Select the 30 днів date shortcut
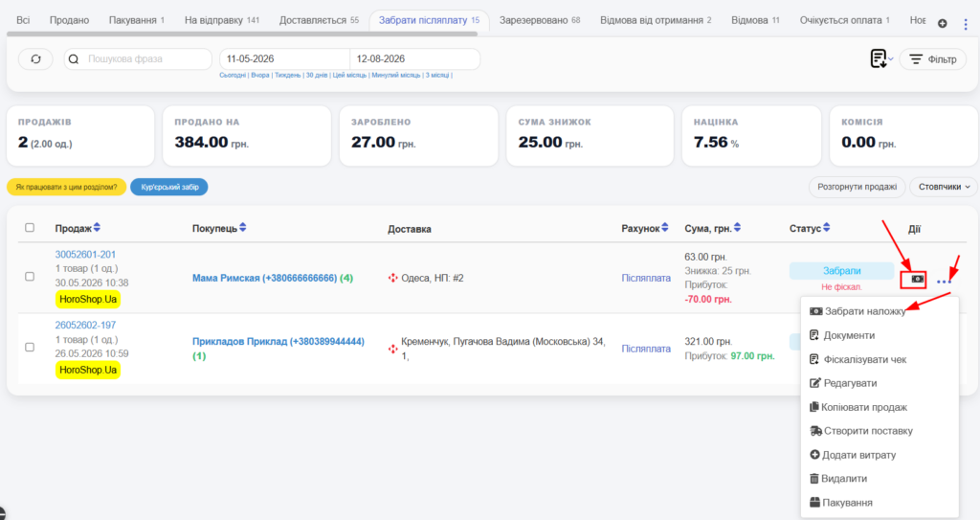 click(x=317, y=75)
